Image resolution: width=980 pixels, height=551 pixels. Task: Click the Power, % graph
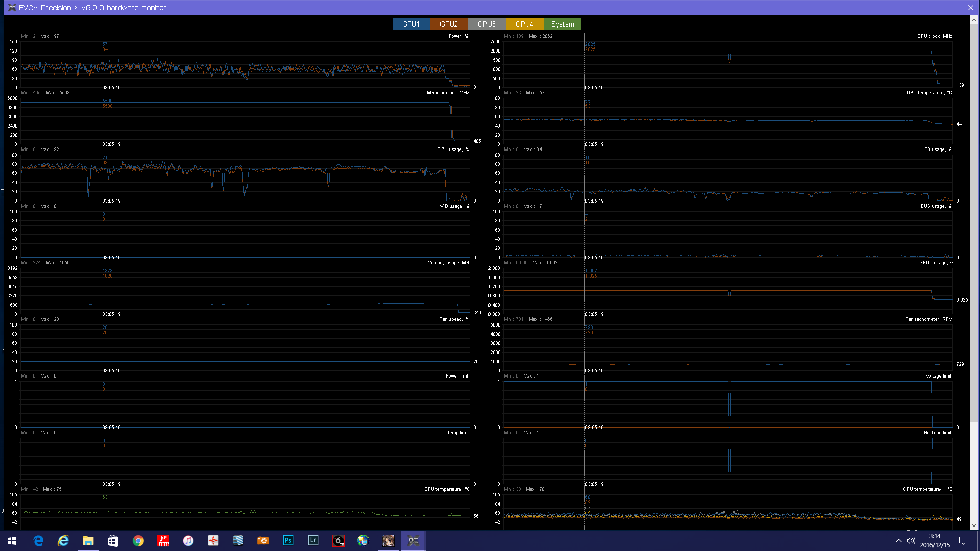(245, 65)
